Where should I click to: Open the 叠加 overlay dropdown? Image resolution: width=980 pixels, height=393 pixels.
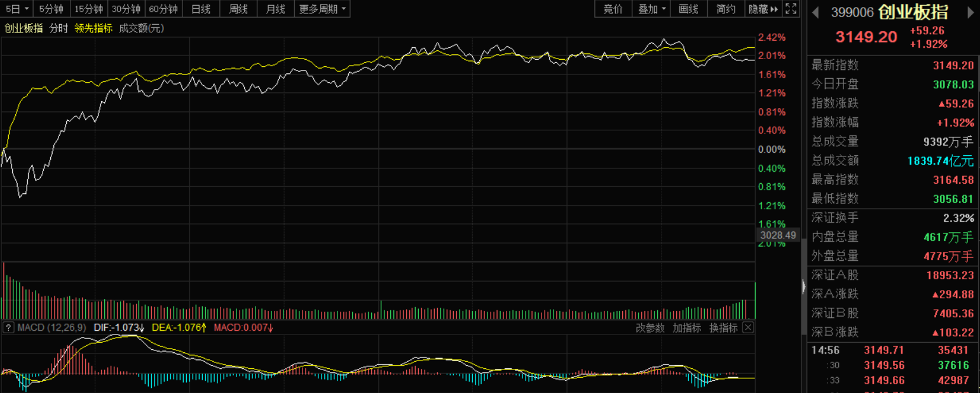click(x=652, y=9)
